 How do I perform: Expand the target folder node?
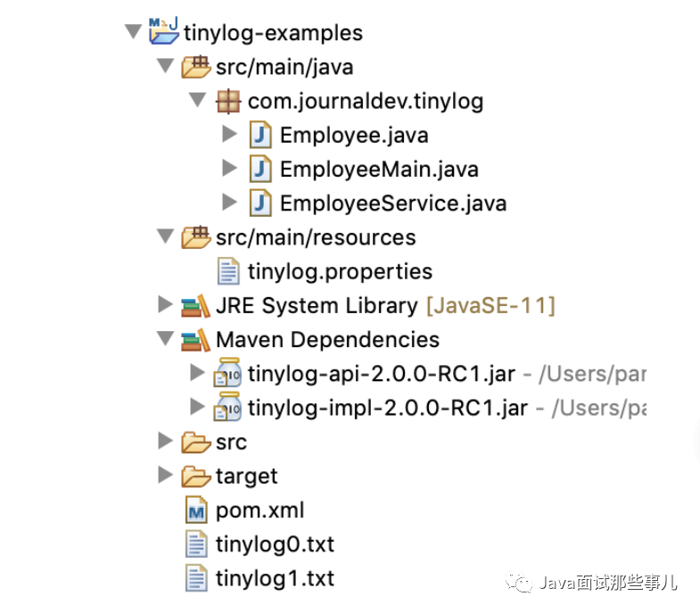[165, 475]
